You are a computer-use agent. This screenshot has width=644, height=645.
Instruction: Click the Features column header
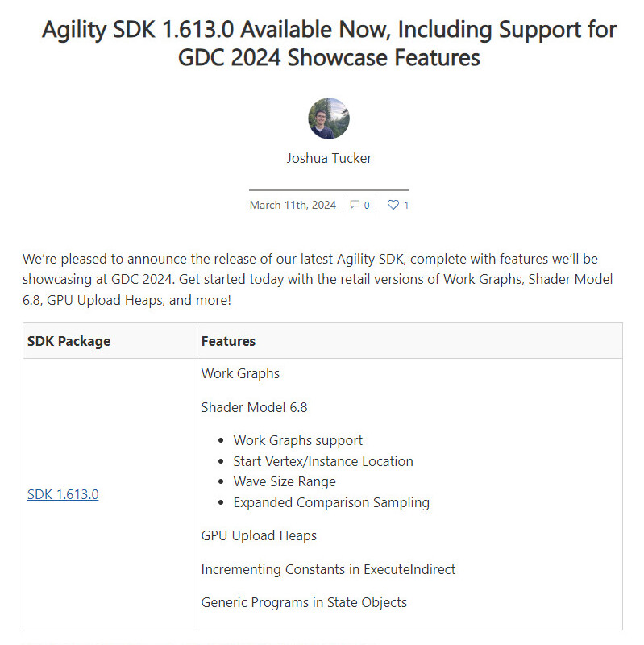[x=228, y=341]
